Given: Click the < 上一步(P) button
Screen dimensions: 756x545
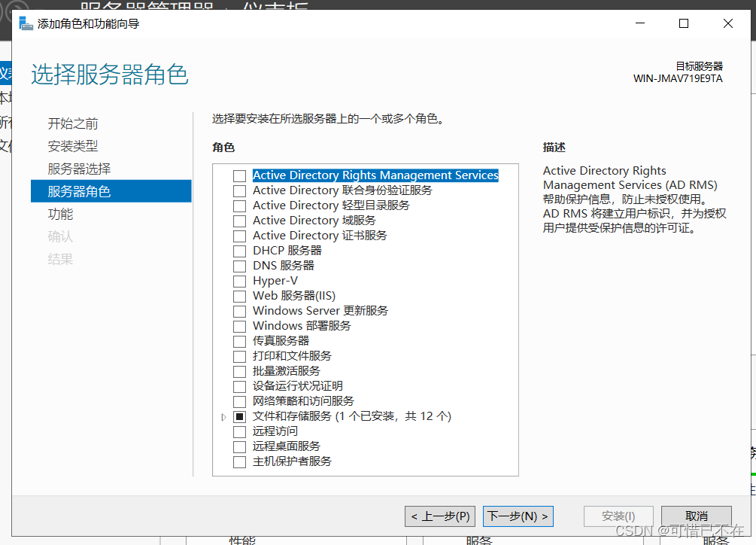Looking at the screenshot, I should click(440, 516).
